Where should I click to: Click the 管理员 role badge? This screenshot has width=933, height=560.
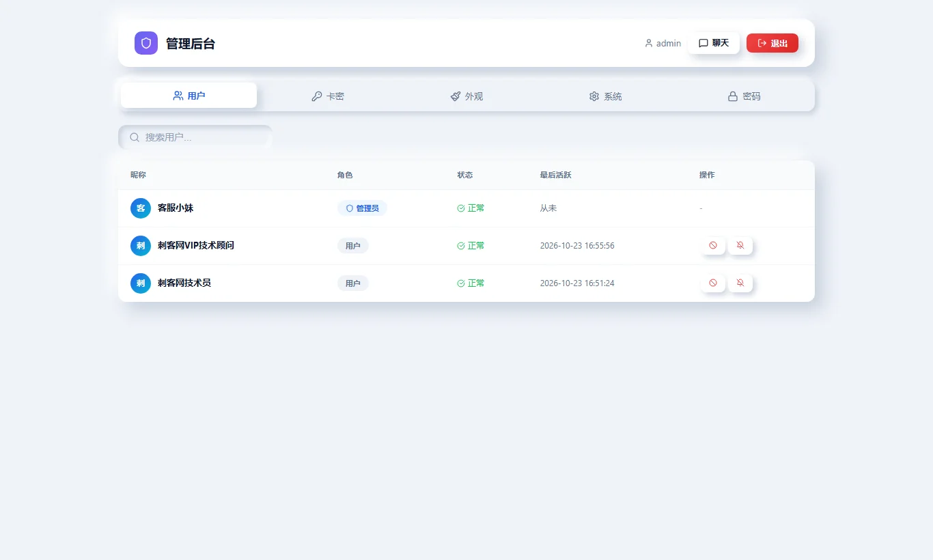coord(362,208)
